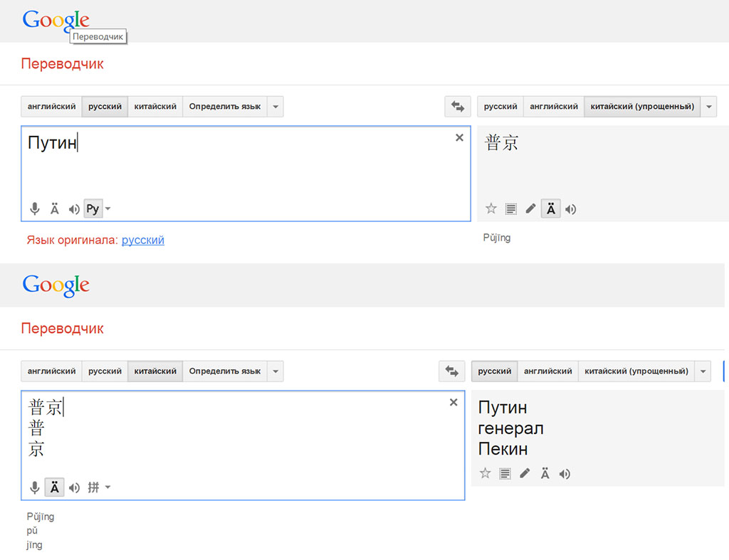Open top Переводчик heading link

click(63, 63)
